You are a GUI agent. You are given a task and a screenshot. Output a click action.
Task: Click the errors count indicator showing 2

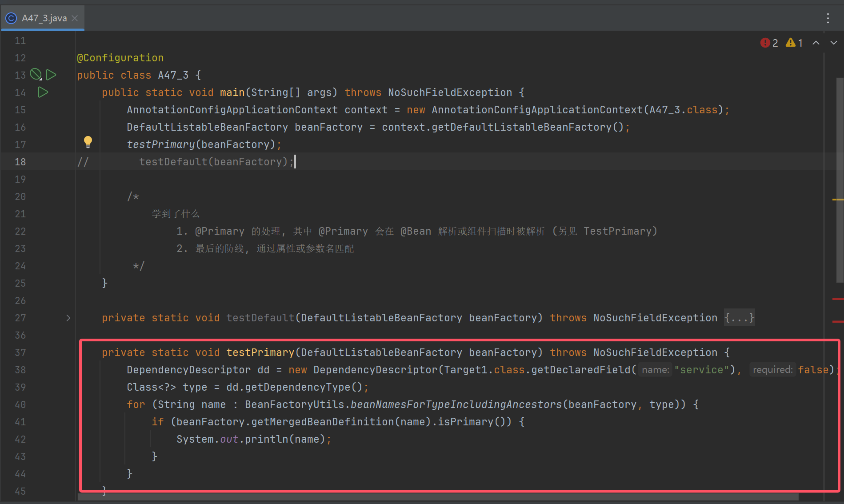[769, 43]
